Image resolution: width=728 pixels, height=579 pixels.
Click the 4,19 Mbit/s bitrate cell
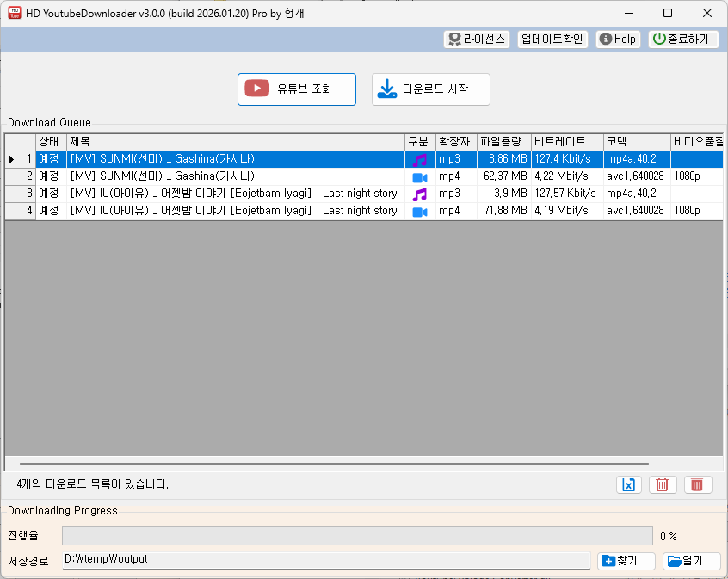pos(567,211)
